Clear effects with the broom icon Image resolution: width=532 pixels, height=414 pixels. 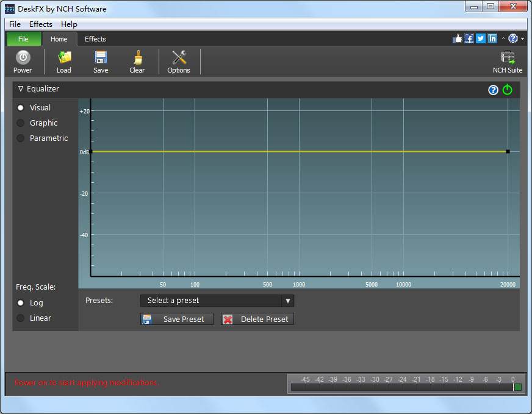click(x=137, y=62)
